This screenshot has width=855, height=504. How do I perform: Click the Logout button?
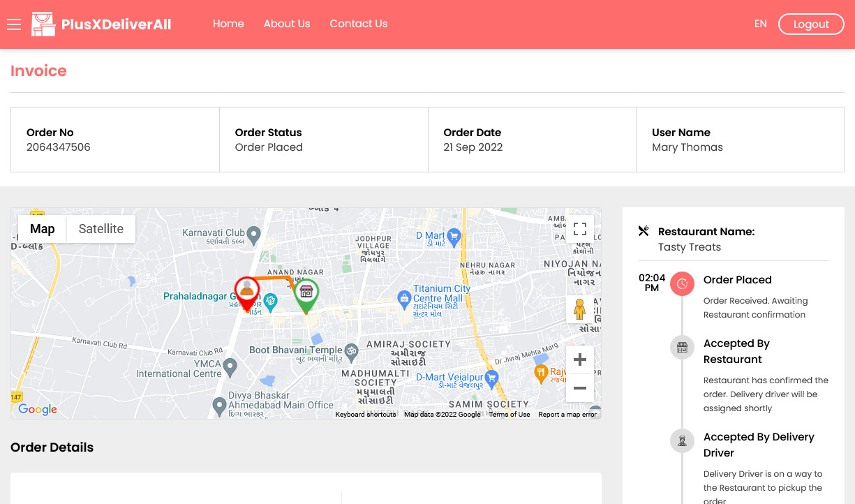click(x=811, y=24)
